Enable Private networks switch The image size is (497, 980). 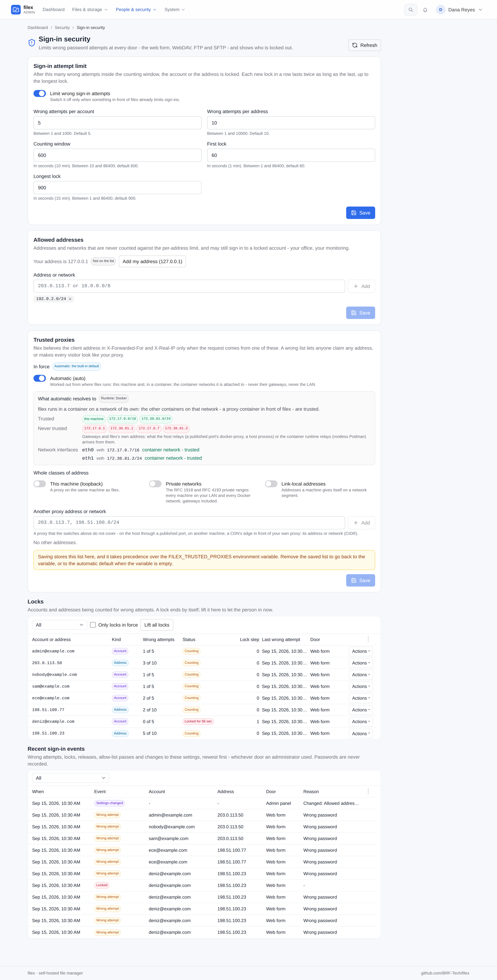(155, 484)
